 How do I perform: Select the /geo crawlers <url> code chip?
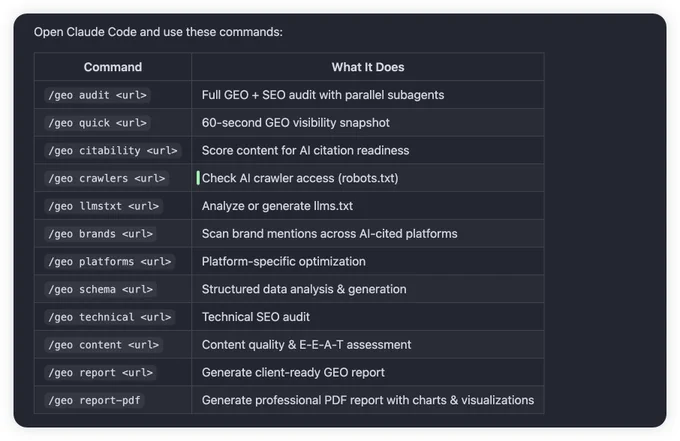pyautogui.click(x=107, y=178)
